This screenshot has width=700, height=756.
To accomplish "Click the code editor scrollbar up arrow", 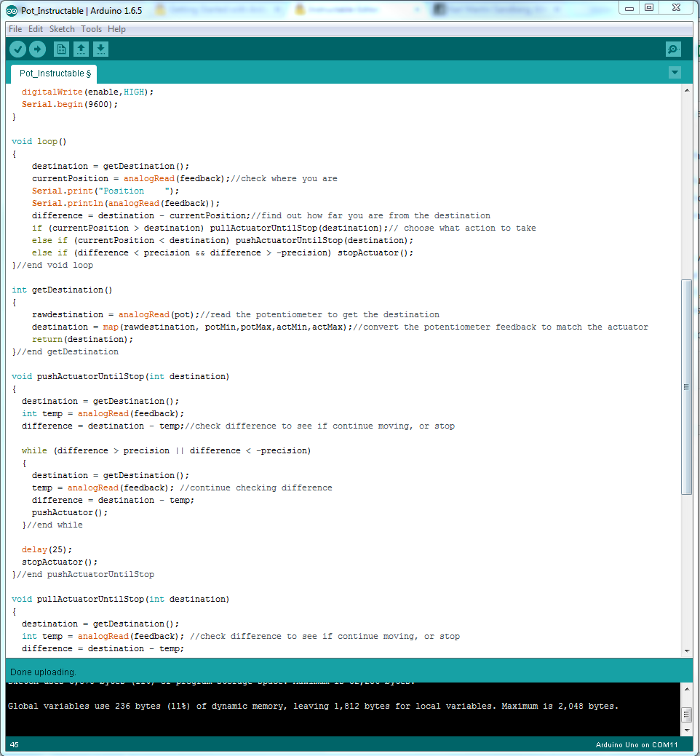I will click(x=687, y=91).
